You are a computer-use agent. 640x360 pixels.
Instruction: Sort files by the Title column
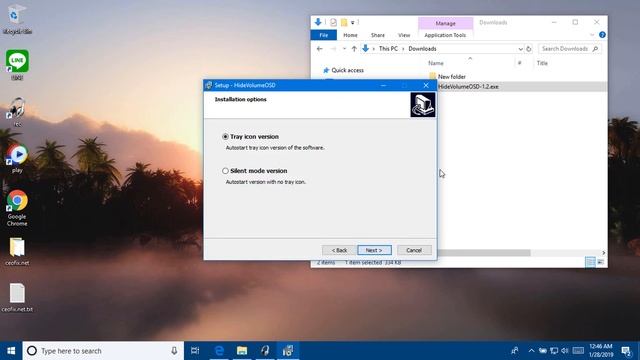[x=542, y=63]
